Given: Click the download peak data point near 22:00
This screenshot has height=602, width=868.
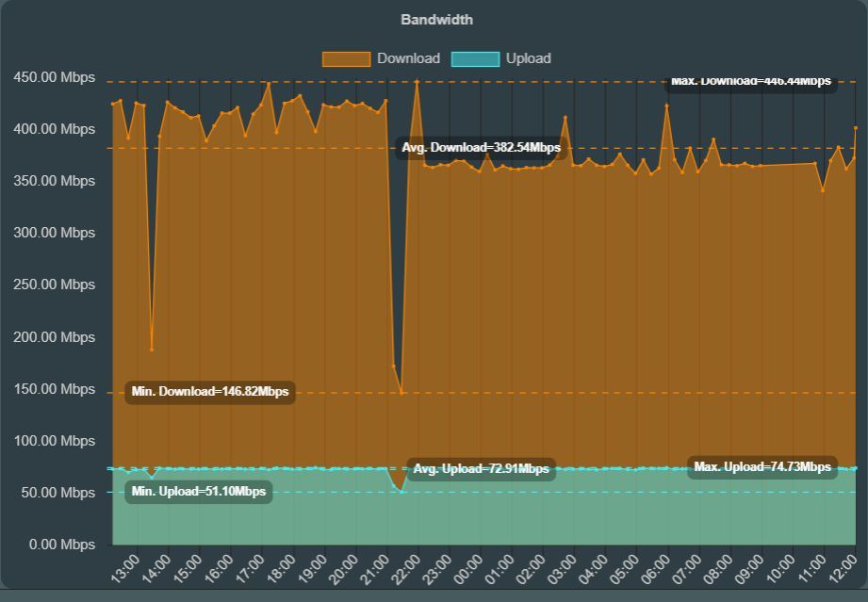Looking at the screenshot, I should (x=417, y=82).
